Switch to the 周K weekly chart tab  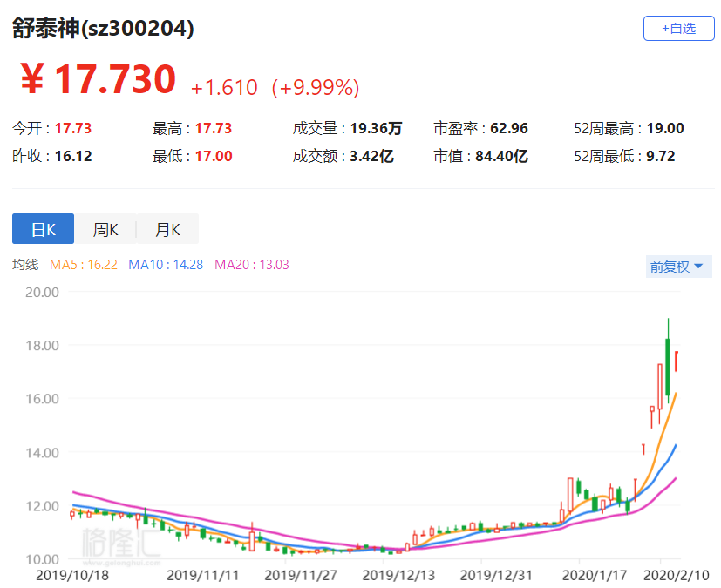tap(105, 229)
